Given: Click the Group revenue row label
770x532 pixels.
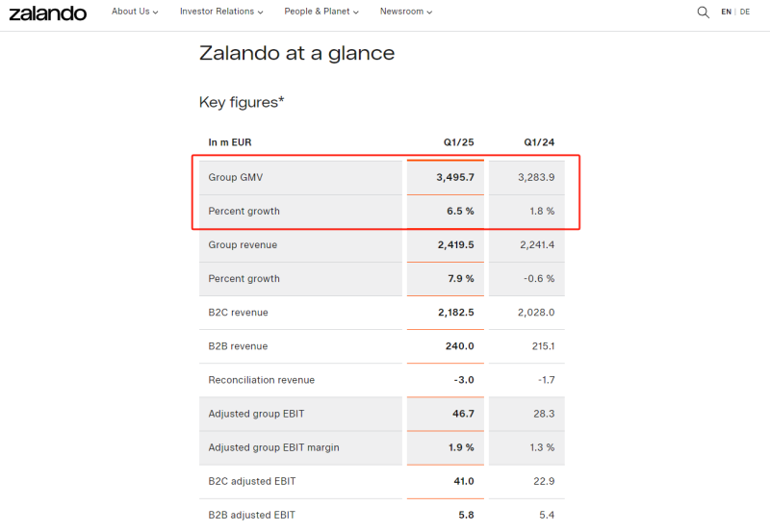Looking at the screenshot, I should (243, 244).
